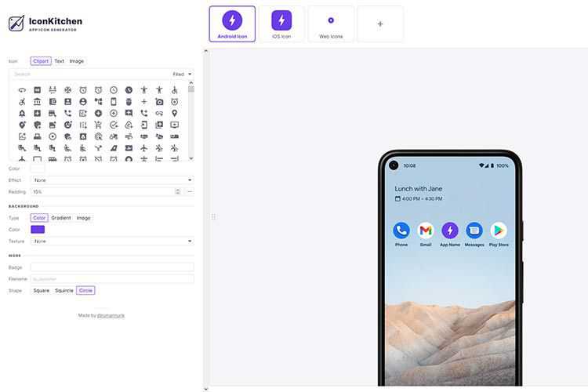Click the Badge input field
The height and width of the screenshot is (392, 588).
pos(112,267)
